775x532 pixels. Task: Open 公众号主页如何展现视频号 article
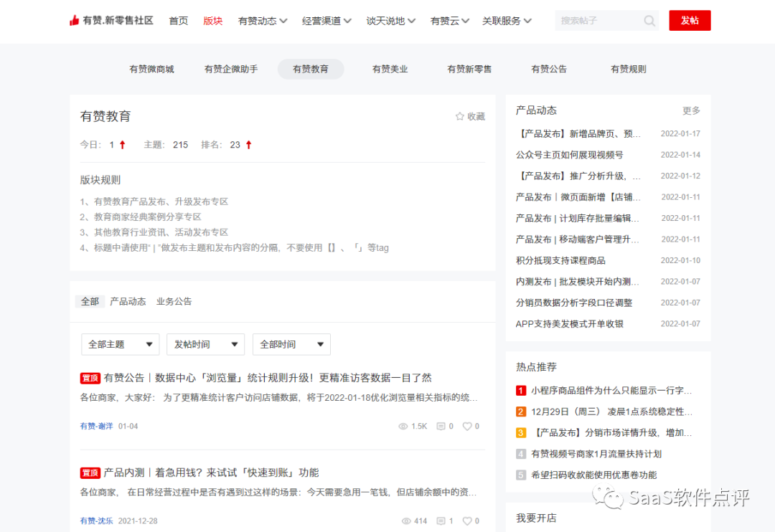[569, 155]
